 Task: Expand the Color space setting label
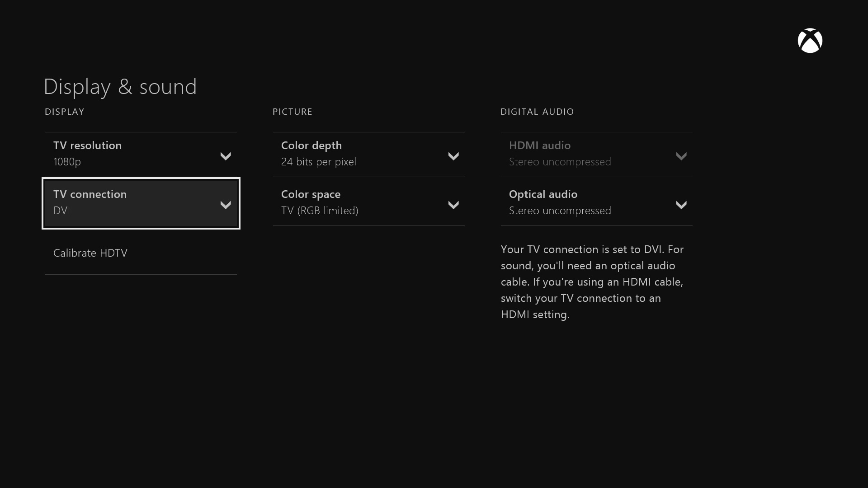[x=311, y=194]
